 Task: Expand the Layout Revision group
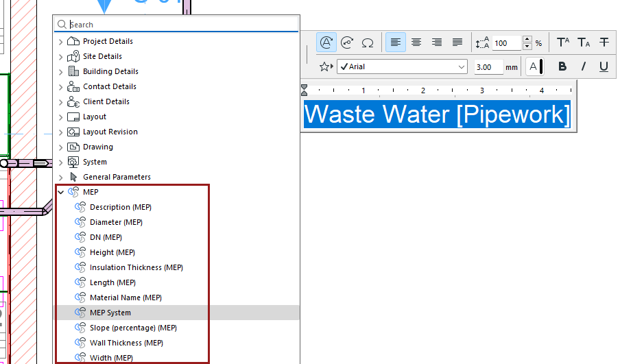click(x=60, y=132)
